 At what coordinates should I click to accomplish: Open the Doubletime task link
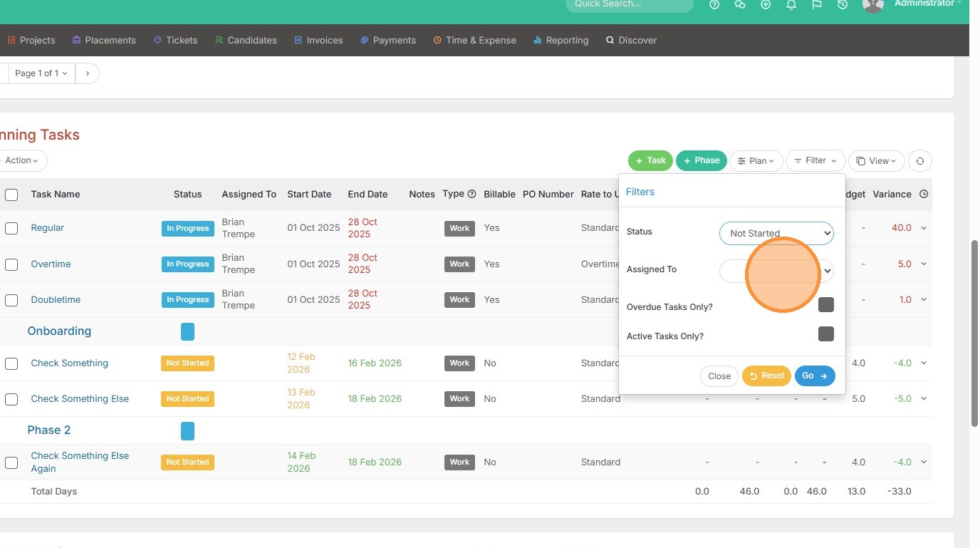point(56,300)
